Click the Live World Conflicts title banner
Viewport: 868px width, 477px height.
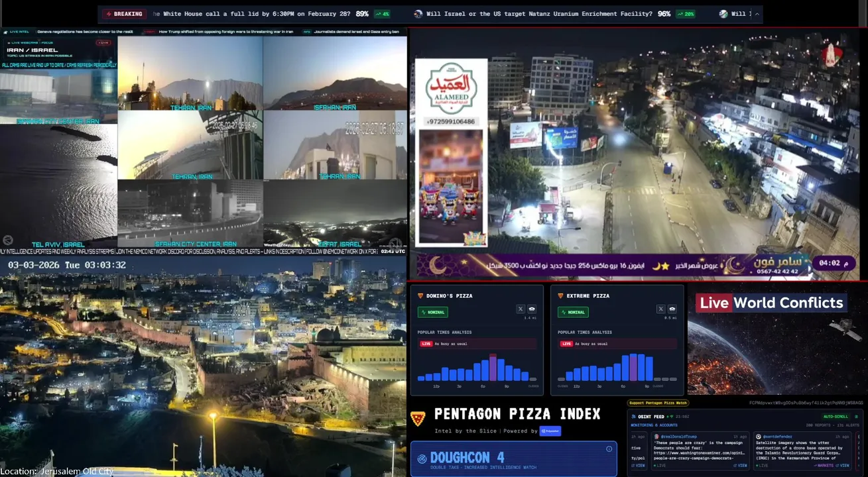pyautogui.click(x=771, y=303)
